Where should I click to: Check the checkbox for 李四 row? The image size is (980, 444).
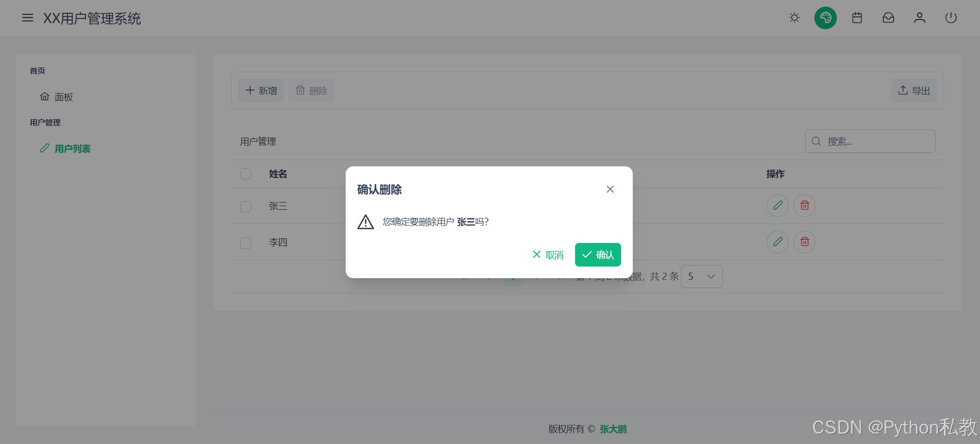(x=246, y=242)
